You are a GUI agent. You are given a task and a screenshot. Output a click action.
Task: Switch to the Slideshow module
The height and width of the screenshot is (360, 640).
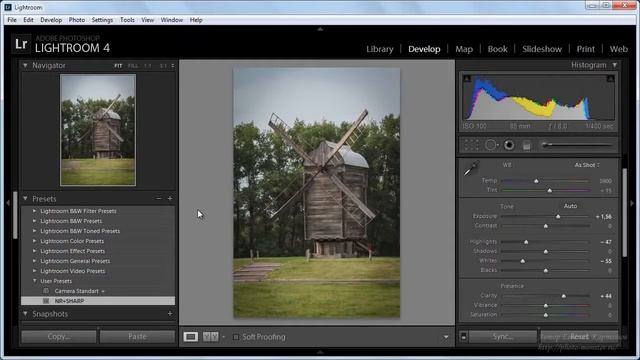pos(542,49)
